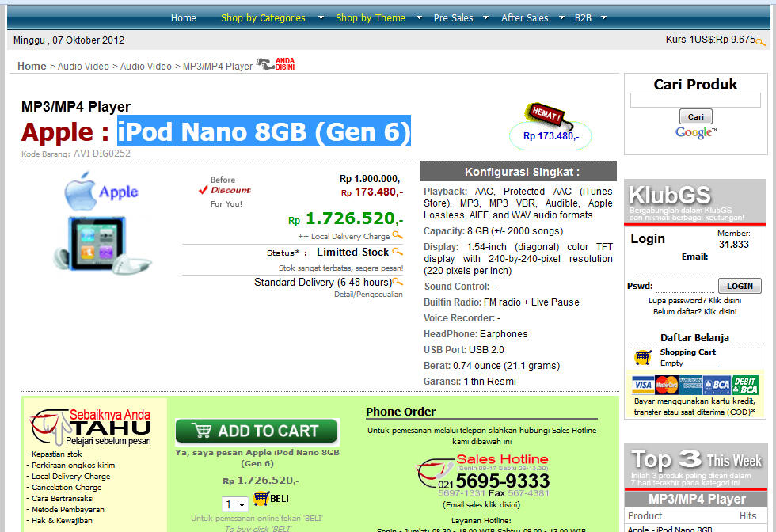Image resolution: width=776 pixels, height=532 pixels.
Task: Click the Cari search button
Action: 695,116
